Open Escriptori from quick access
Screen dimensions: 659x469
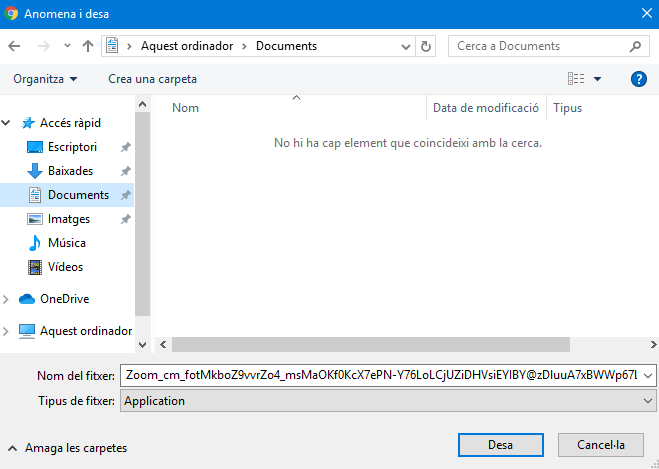click(x=72, y=147)
